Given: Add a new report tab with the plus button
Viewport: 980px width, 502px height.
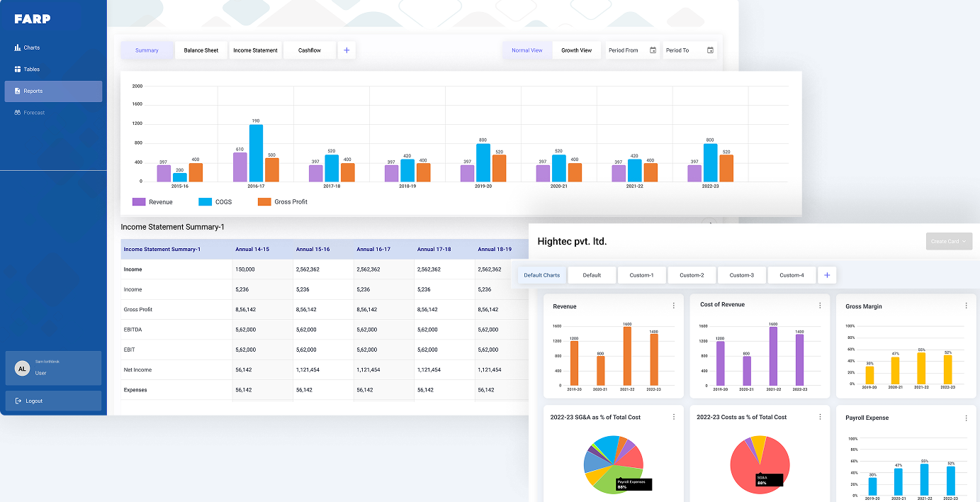Looking at the screenshot, I should tap(347, 50).
